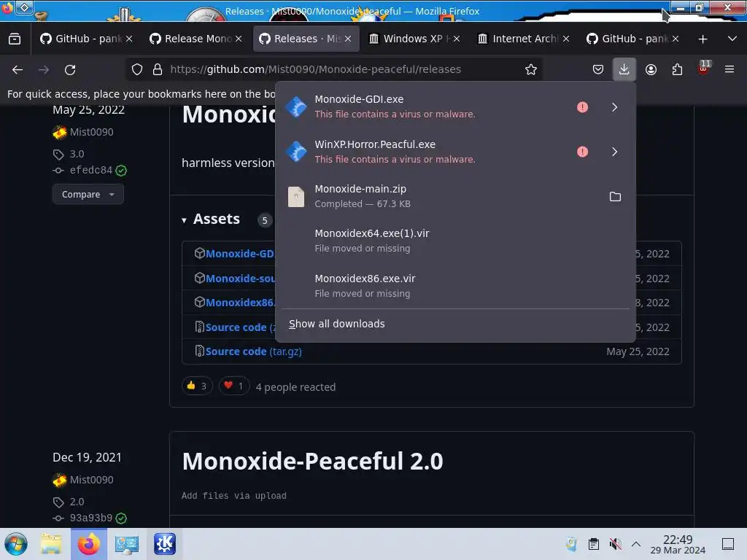This screenshot has width=747, height=560.
Task: Expand the hidden system tray icons arrow
Action: click(x=636, y=544)
